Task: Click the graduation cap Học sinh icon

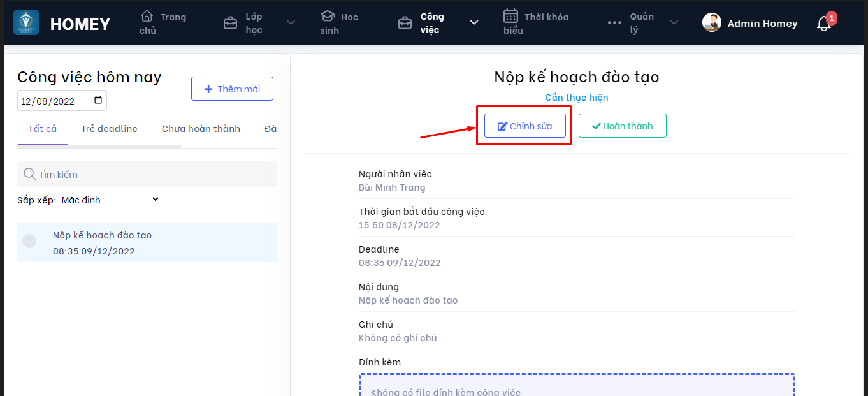Action: point(328,16)
